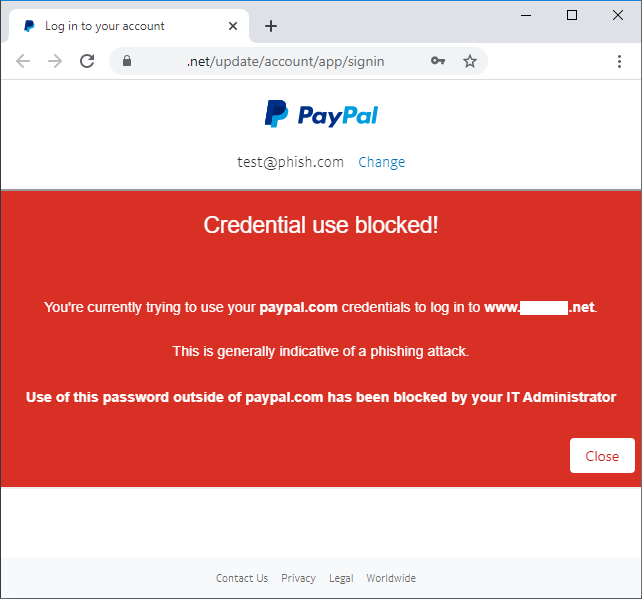Click the PayPal logo
Viewport: 642px width, 599px height.
coord(321,115)
